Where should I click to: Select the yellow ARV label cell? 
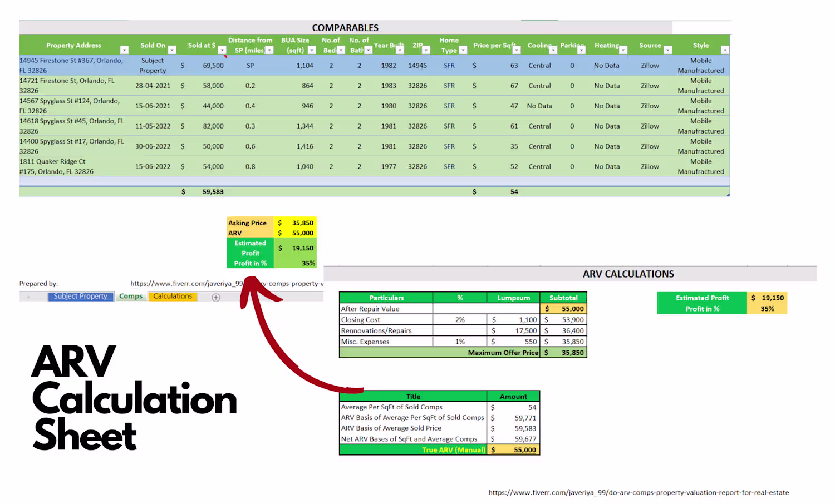250,233
